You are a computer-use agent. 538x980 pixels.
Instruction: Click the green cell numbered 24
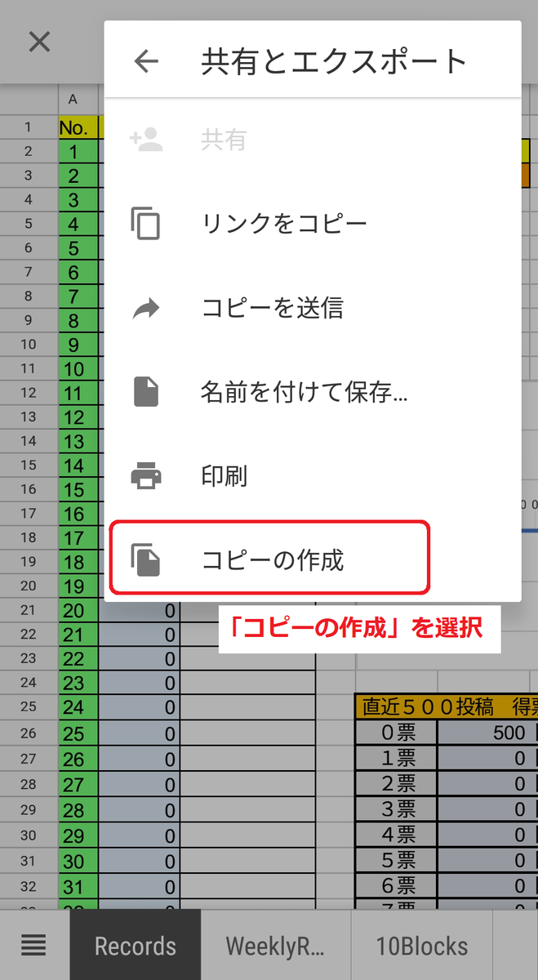(x=78, y=707)
